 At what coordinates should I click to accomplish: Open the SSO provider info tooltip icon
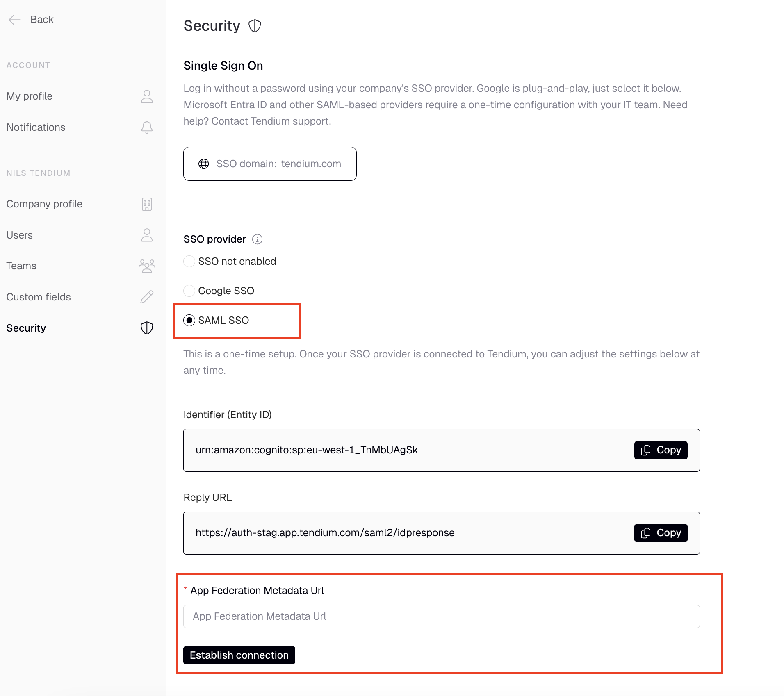click(x=257, y=239)
